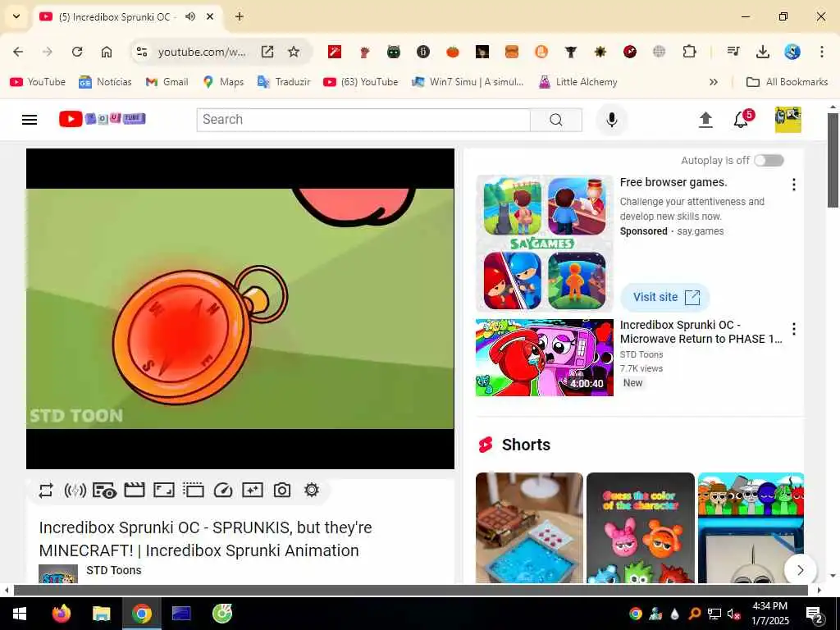Image resolution: width=840 pixels, height=630 pixels.
Task: Open Notícias bookmark
Action: (105, 82)
